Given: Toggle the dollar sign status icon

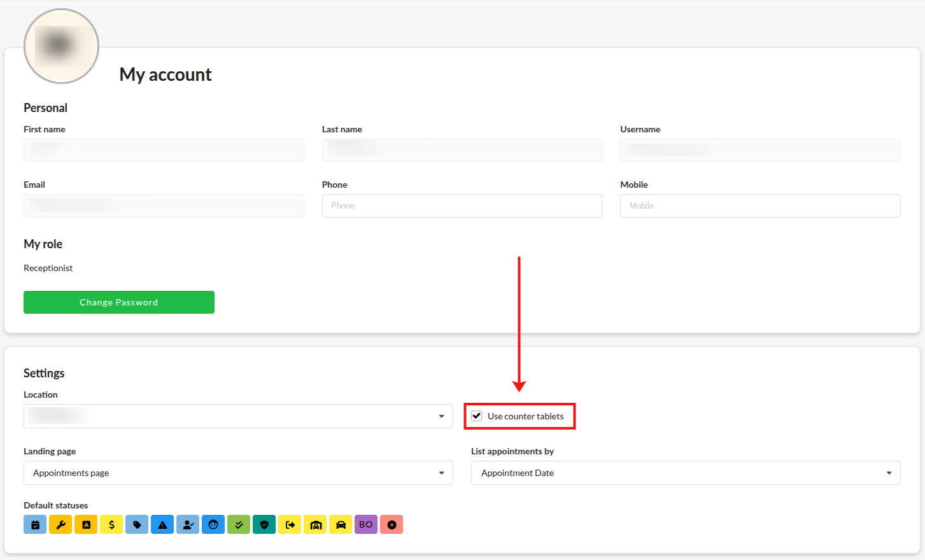Looking at the screenshot, I should click(111, 525).
